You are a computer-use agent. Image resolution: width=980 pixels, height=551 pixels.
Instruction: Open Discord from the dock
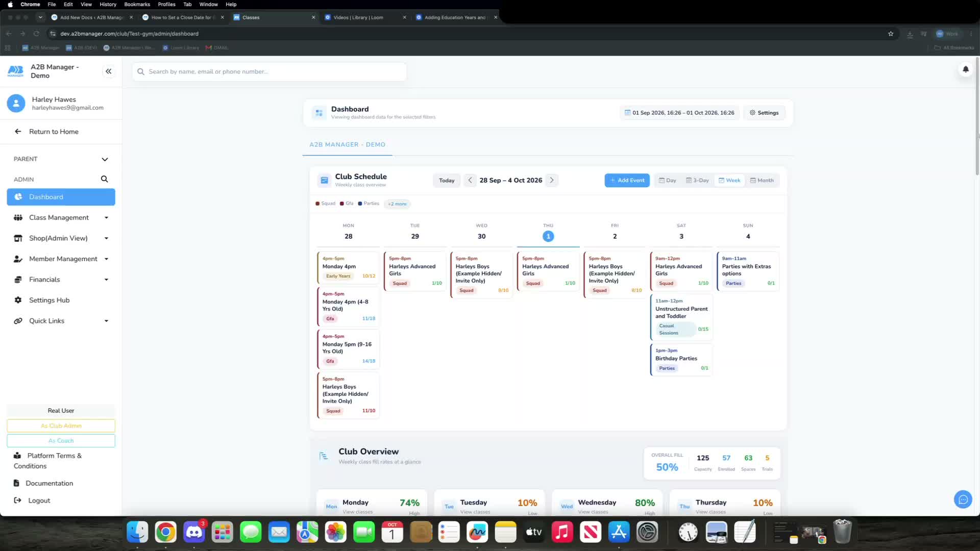point(194,533)
